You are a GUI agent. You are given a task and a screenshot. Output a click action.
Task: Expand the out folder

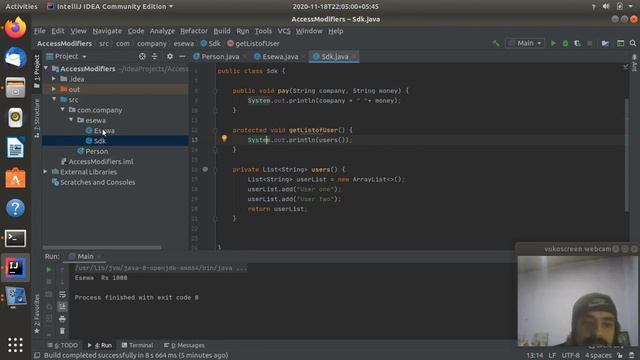point(54,89)
